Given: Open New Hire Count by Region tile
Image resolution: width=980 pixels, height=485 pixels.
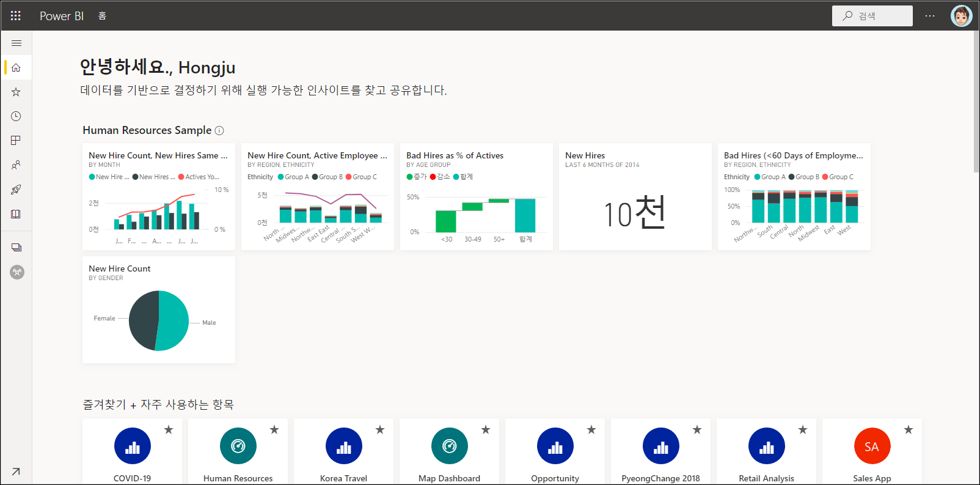Looking at the screenshot, I should [318, 196].
